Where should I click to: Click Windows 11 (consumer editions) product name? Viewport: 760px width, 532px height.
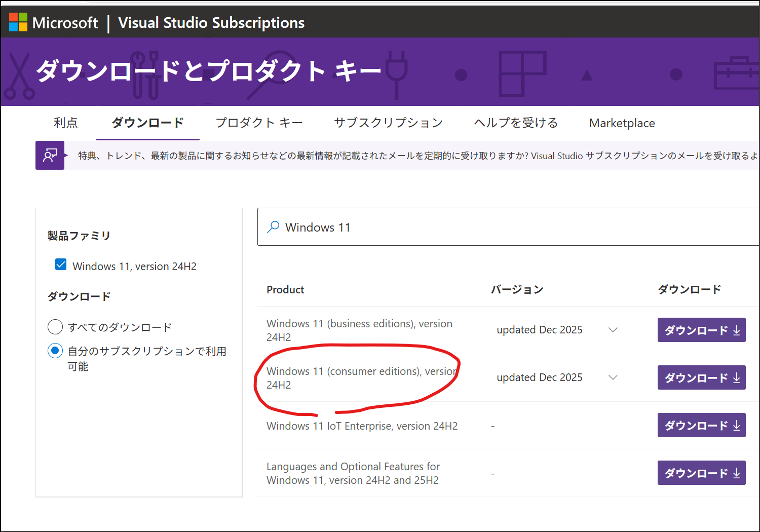(x=362, y=378)
